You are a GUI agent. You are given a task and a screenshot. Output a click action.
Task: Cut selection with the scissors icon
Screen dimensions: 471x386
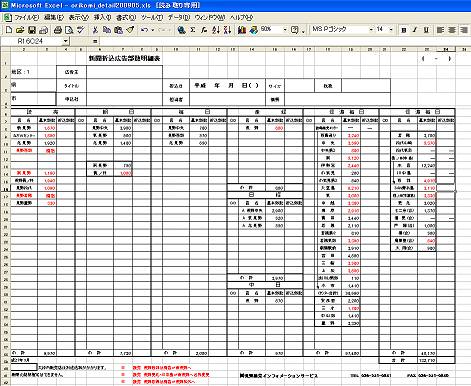[95, 30]
